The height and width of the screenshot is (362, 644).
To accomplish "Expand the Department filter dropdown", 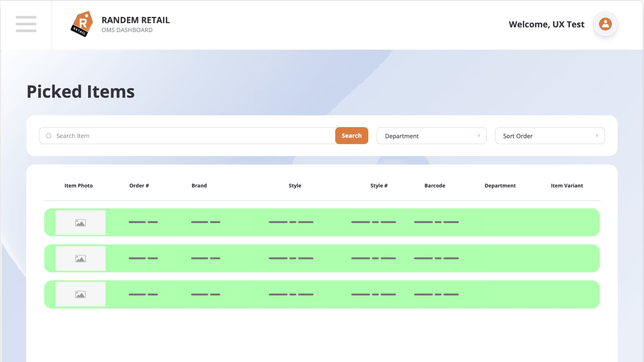I will [x=431, y=136].
